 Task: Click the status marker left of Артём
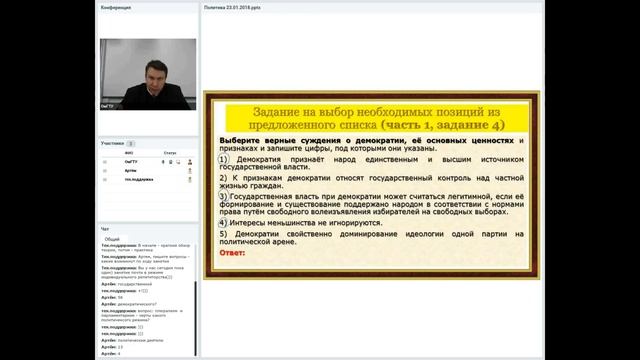point(104,171)
